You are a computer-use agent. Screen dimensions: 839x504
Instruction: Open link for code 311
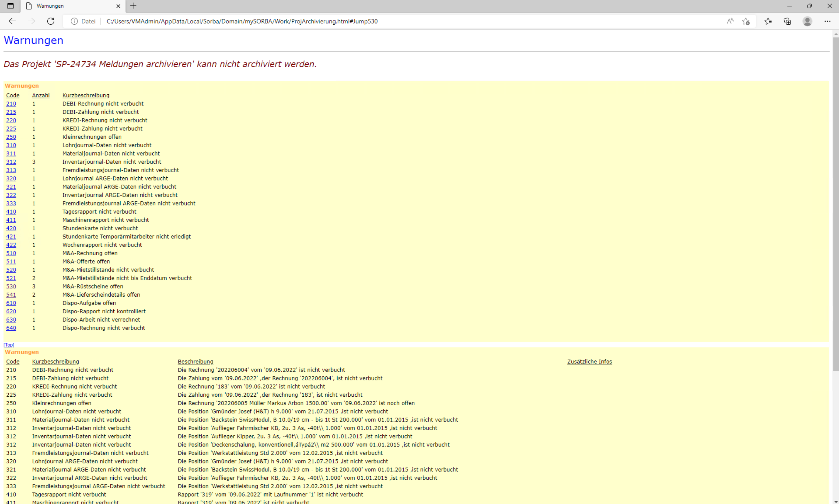coord(11,154)
